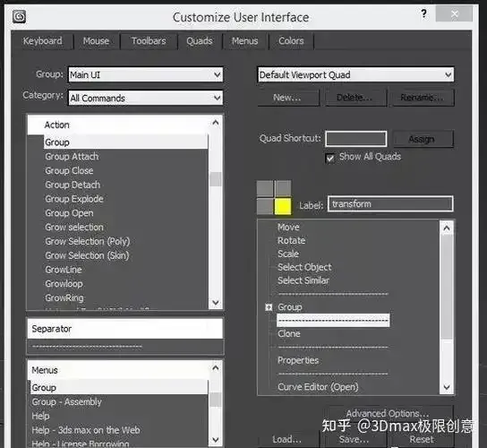The image size is (487, 448).
Task: Click the New... button
Action: click(x=287, y=98)
